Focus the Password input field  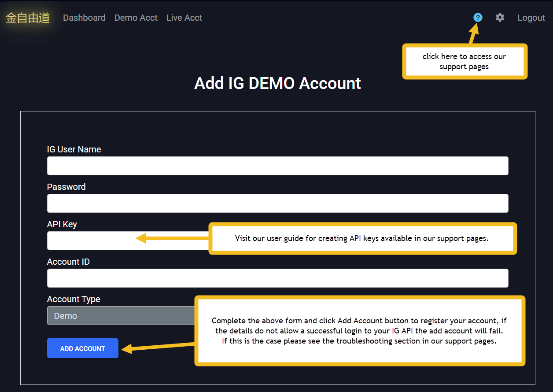277,203
